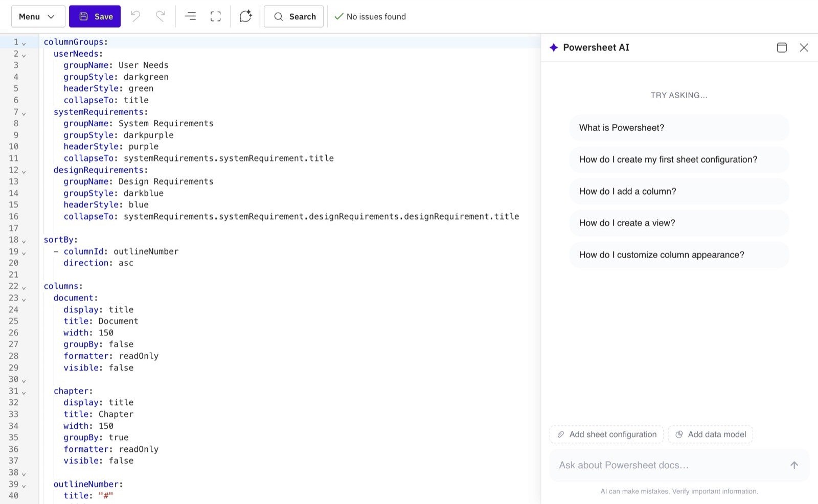Click the "darkpurple" groupStyle value

(148, 135)
